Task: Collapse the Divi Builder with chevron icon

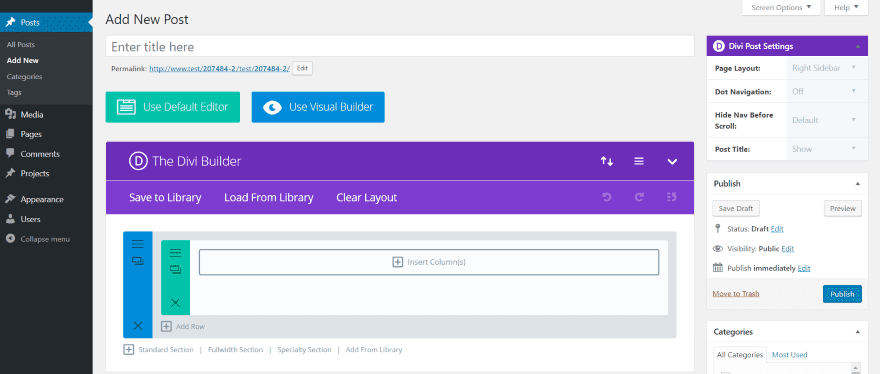Action: click(x=672, y=162)
